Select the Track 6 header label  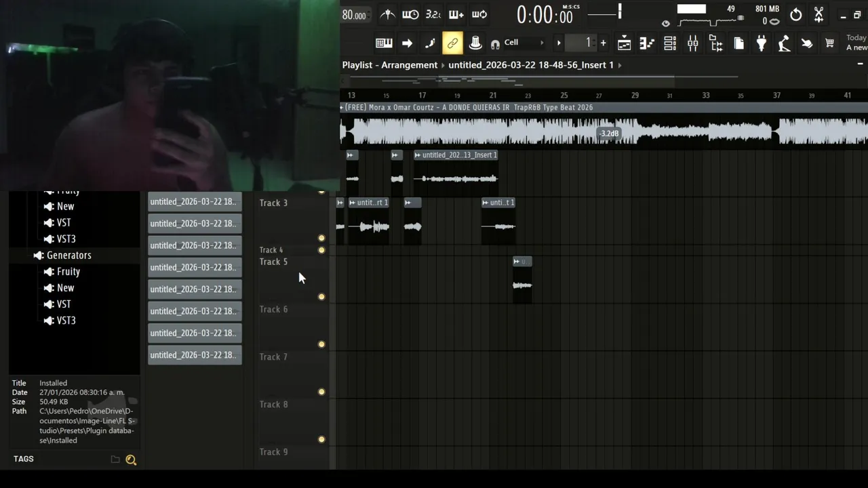(x=273, y=309)
